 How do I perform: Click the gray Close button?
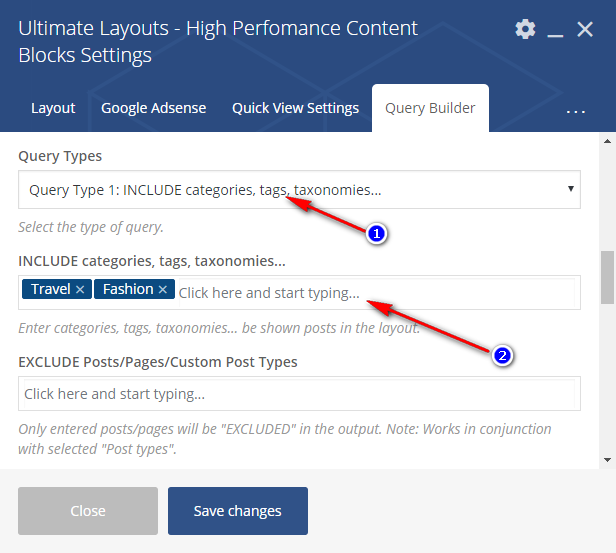(88, 511)
